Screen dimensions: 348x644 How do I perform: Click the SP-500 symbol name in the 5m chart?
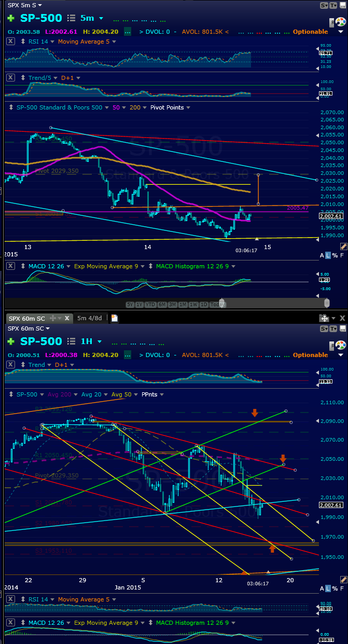click(41, 18)
